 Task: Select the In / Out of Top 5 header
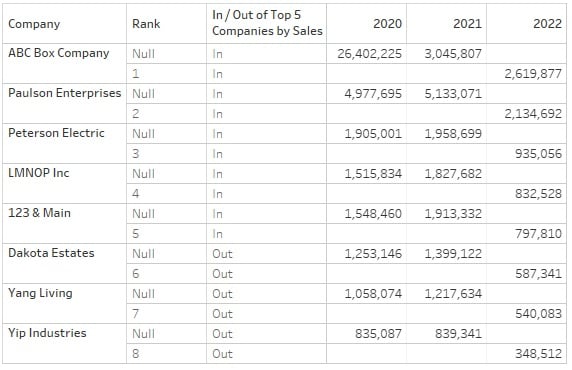pyautogui.click(x=267, y=23)
